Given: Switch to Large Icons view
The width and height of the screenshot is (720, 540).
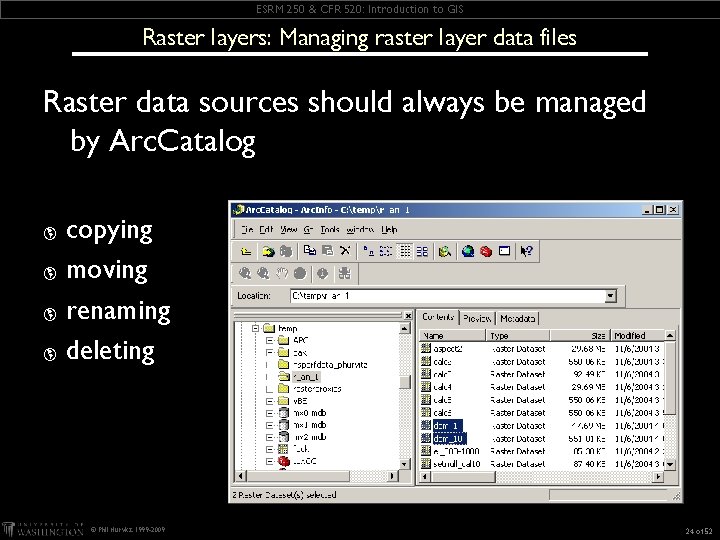Looking at the screenshot, I should 368,251.
